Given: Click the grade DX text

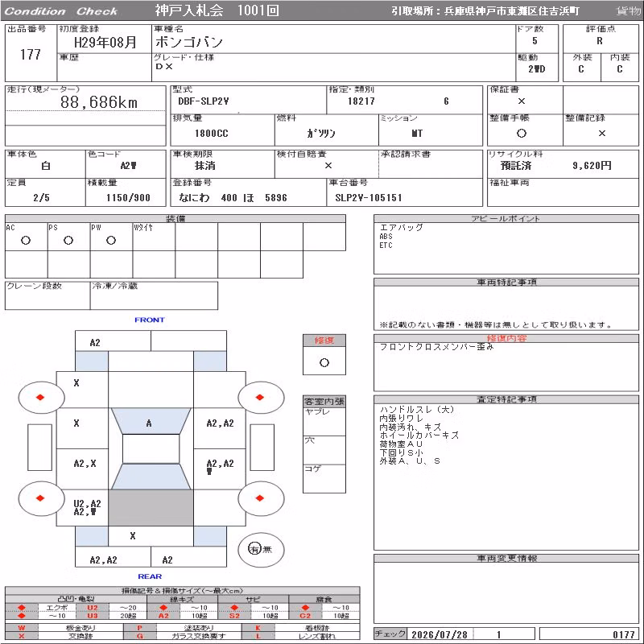Looking at the screenshot, I should tap(164, 66).
